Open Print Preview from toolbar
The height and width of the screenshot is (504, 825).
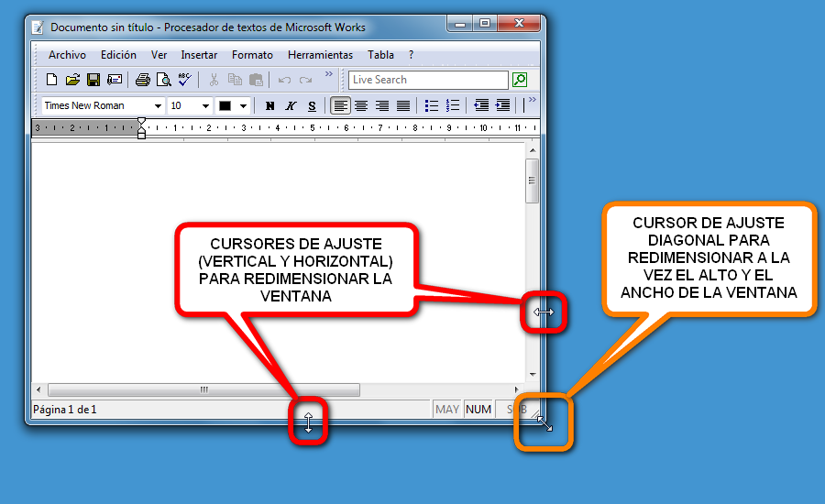tap(163, 80)
